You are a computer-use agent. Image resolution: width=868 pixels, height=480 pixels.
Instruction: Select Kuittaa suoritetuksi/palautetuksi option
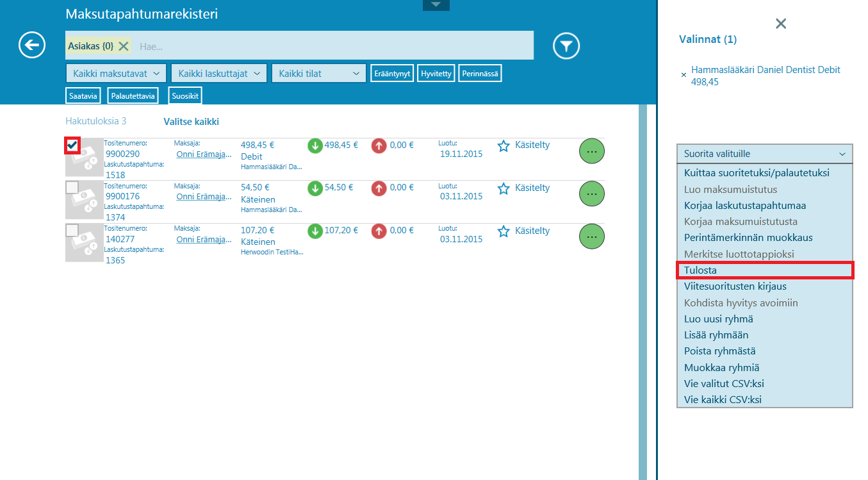tap(765, 173)
